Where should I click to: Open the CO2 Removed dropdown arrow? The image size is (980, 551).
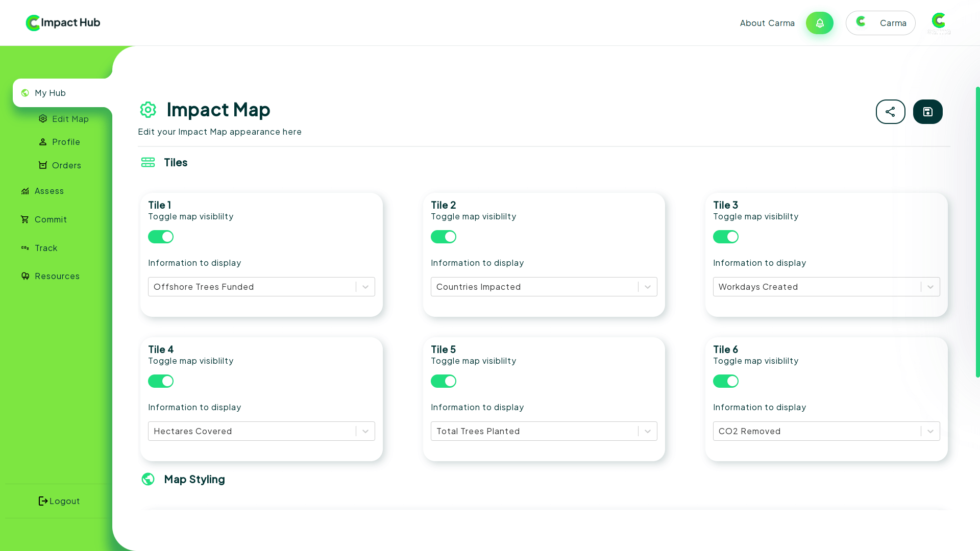[930, 431]
